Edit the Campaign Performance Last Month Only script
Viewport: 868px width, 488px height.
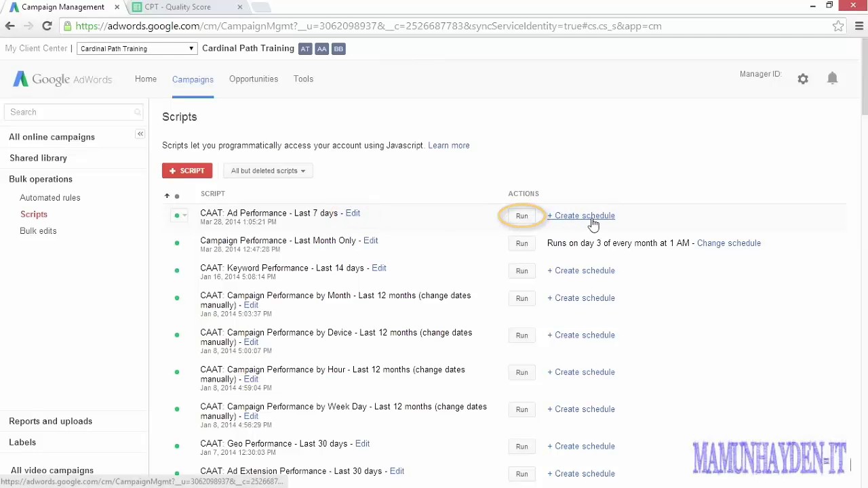(x=370, y=241)
